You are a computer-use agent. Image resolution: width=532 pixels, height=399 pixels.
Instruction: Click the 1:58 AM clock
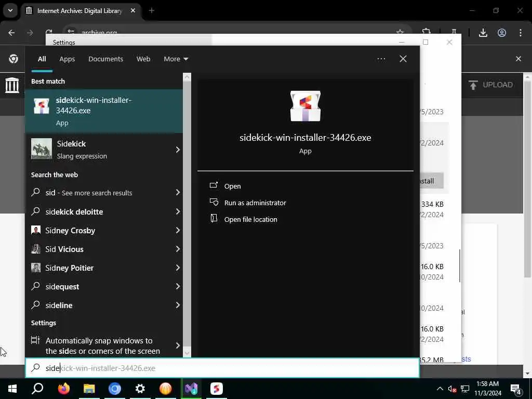click(x=487, y=384)
